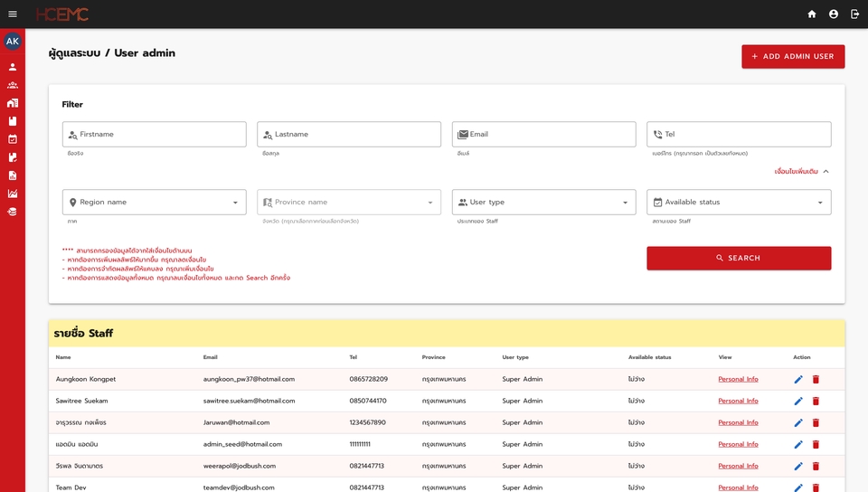Open Personal Info for Aungkoon Kongpet
This screenshot has width=868, height=492.
click(738, 379)
